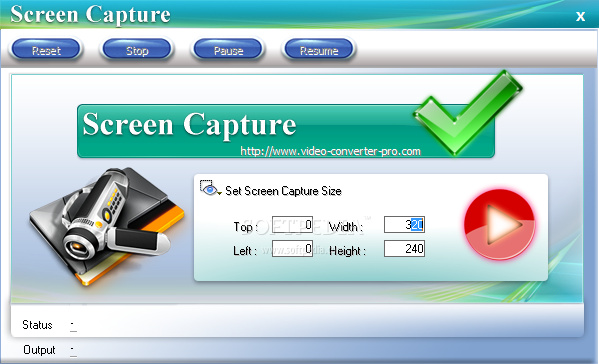Click the Status label

click(x=37, y=325)
